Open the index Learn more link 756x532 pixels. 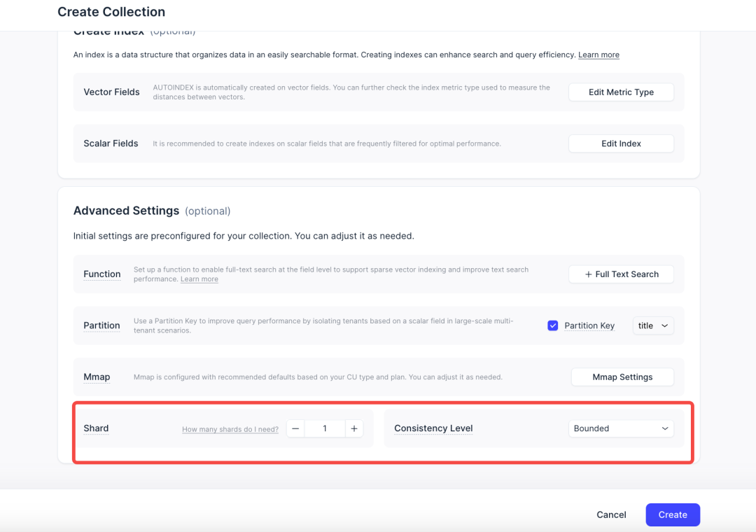[598, 55]
